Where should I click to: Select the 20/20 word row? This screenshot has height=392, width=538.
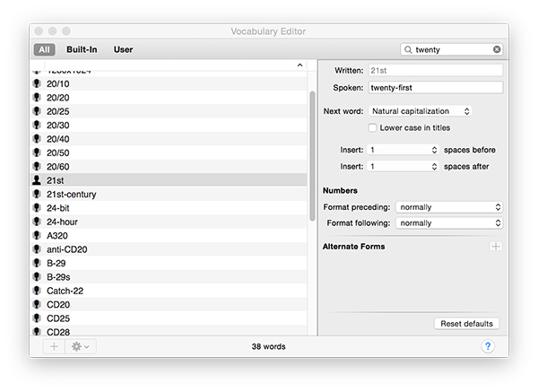point(169,97)
